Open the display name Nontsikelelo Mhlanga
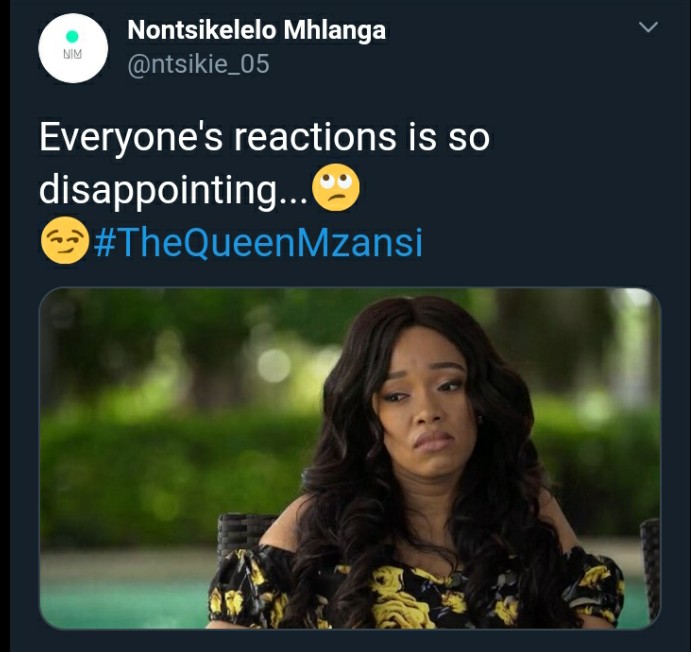This screenshot has width=691, height=652. [x=256, y=30]
